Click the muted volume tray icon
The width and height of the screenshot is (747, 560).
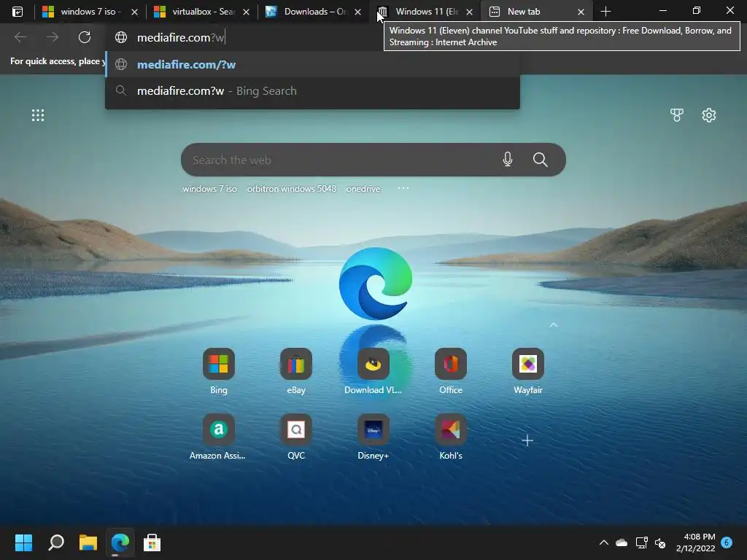[660, 542]
